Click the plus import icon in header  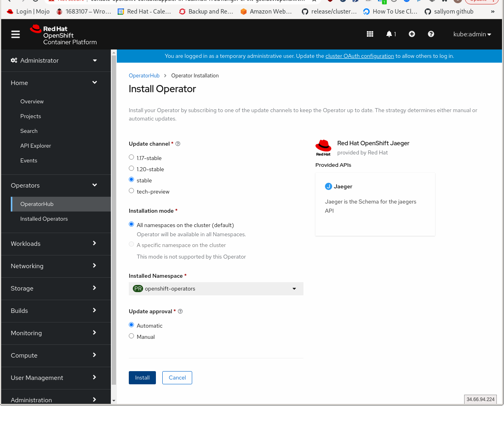[412, 34]
